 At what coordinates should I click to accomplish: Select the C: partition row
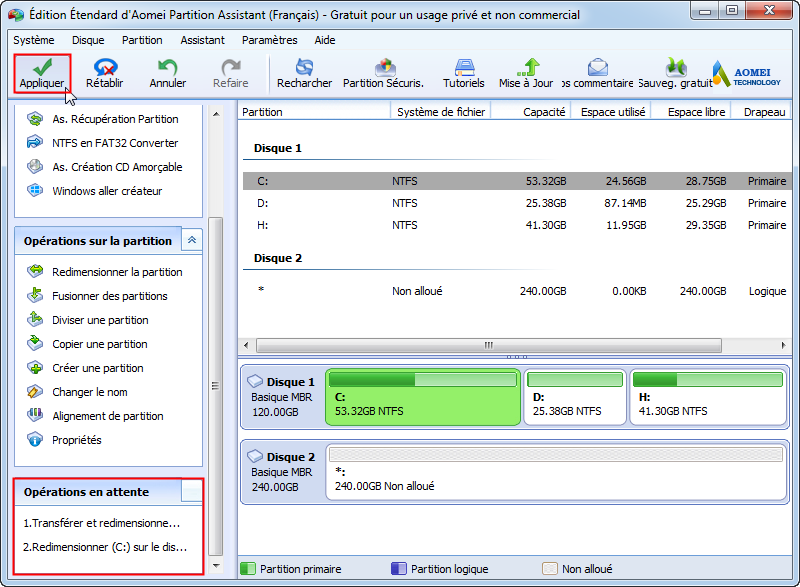tap(517, 181)
